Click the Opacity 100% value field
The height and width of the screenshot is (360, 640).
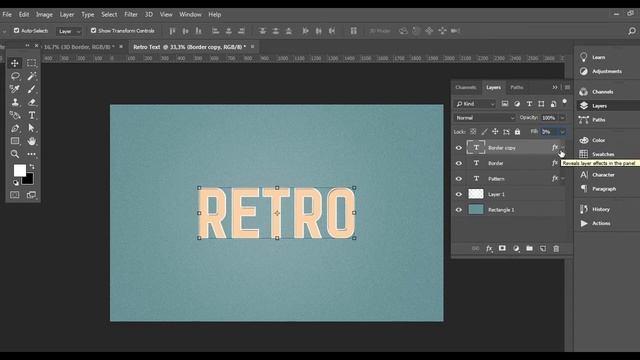point(549,118)
